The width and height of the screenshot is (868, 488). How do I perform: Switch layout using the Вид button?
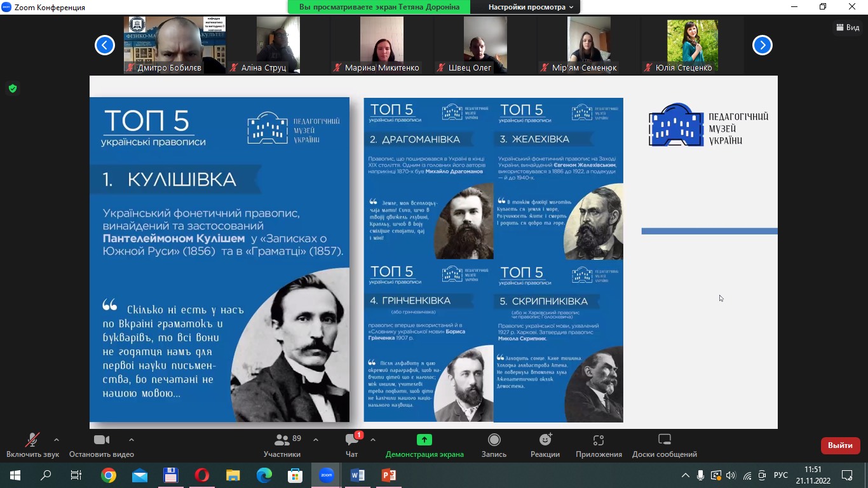(848, 27)
